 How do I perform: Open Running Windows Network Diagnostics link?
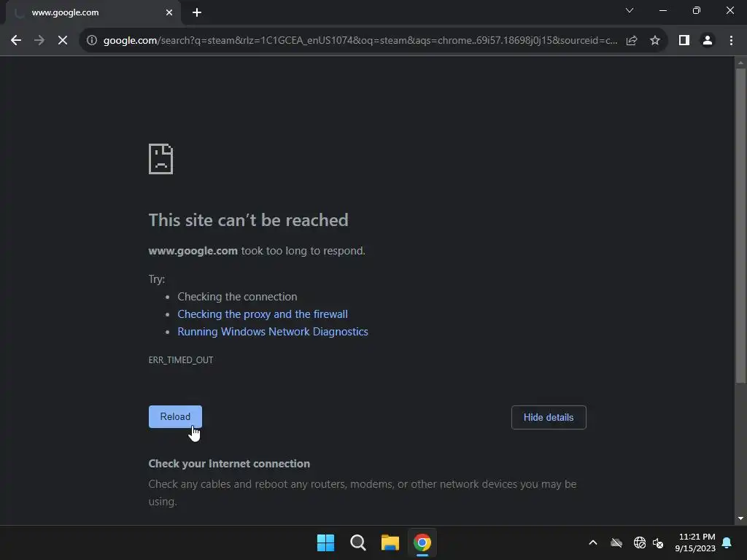(273, 332)
